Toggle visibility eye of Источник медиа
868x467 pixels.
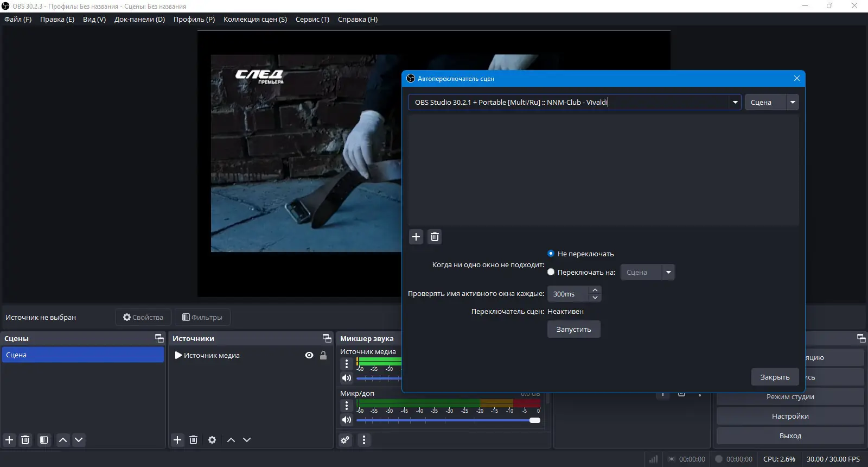pyautogui.click(x=309, y=355)
